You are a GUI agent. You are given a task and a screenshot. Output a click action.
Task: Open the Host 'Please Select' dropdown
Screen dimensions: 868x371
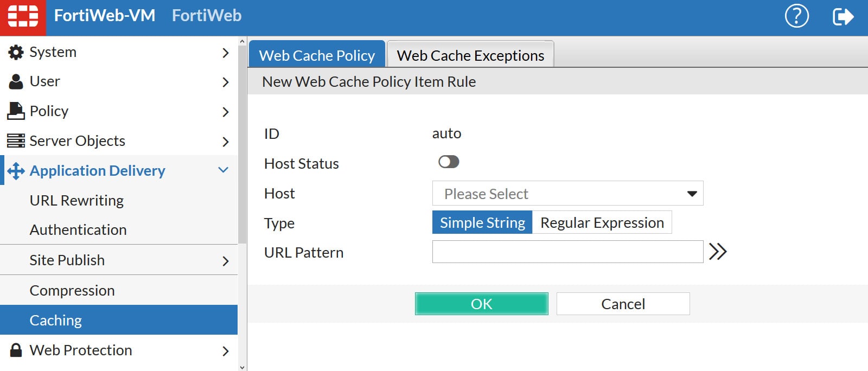567,194
